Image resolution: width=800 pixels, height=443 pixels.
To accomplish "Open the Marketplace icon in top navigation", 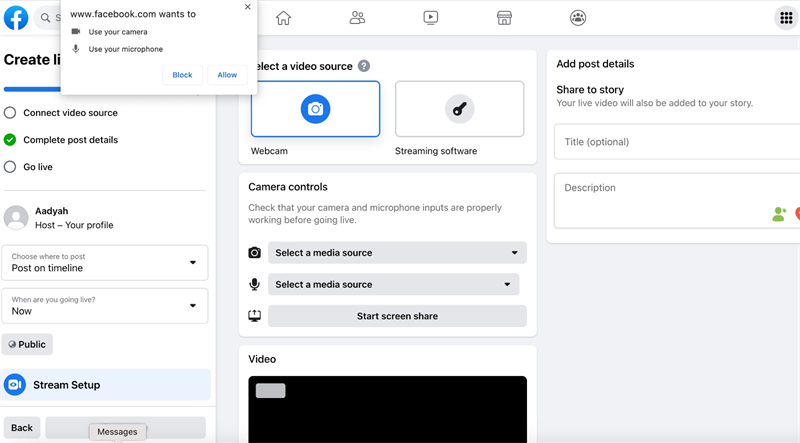I will (x=504, y=18).
